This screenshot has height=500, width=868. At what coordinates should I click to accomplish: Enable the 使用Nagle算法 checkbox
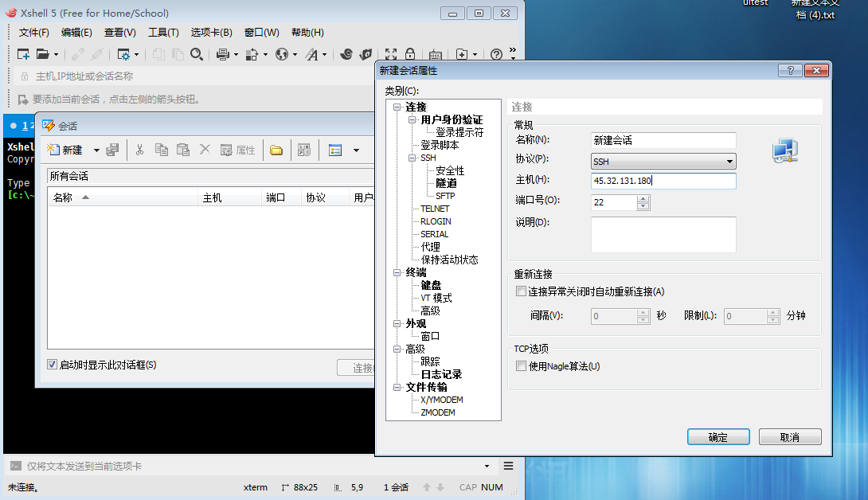coord(521,366)
